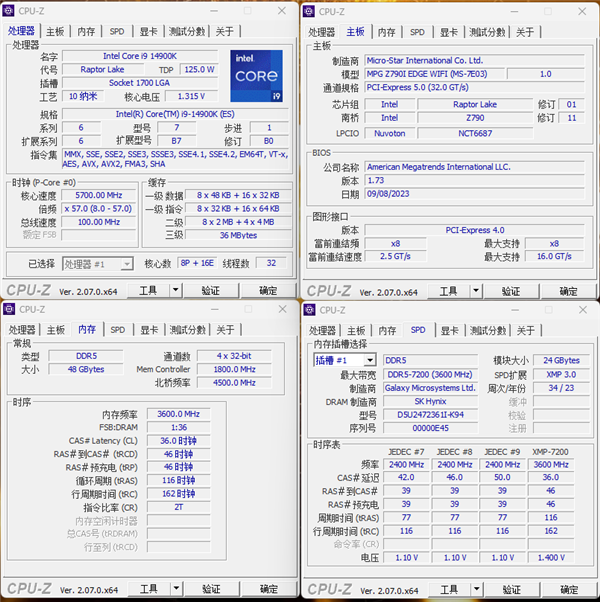Click CPU-Z app icon in mainboard window title bar
This screenshot has width=600, height=602.
click(309, 12)
